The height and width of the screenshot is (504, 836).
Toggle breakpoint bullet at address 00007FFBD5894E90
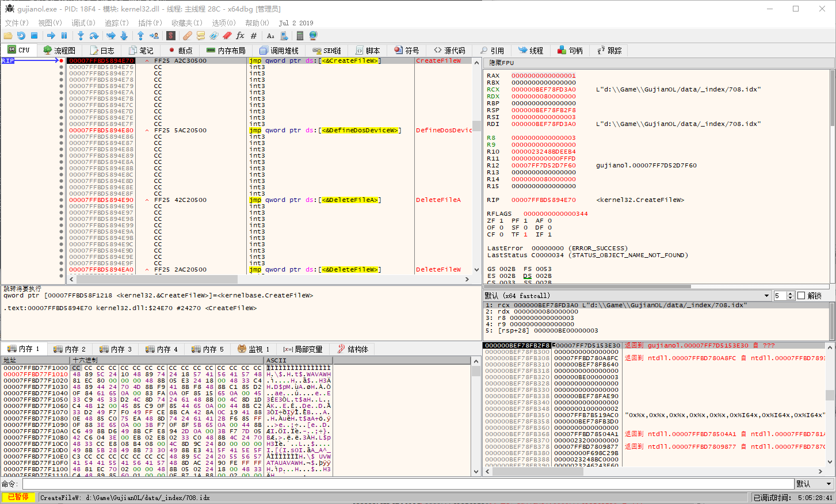(62, 200)
